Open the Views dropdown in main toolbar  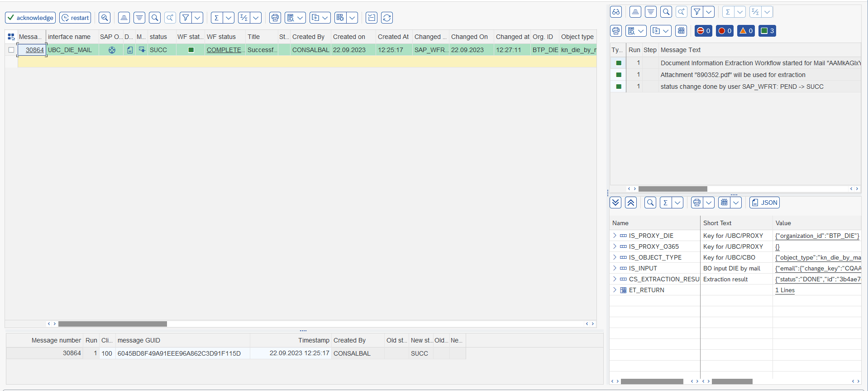tap(295, 18)
